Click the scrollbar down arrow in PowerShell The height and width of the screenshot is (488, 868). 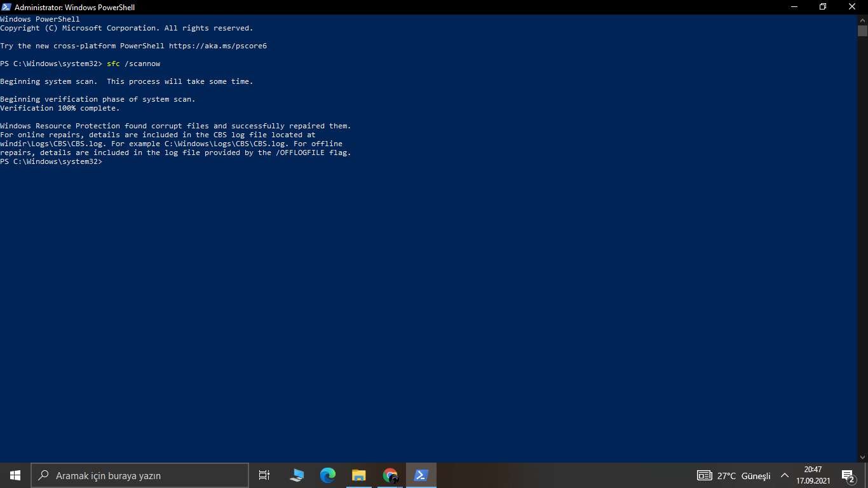click(x=862, y=457)
